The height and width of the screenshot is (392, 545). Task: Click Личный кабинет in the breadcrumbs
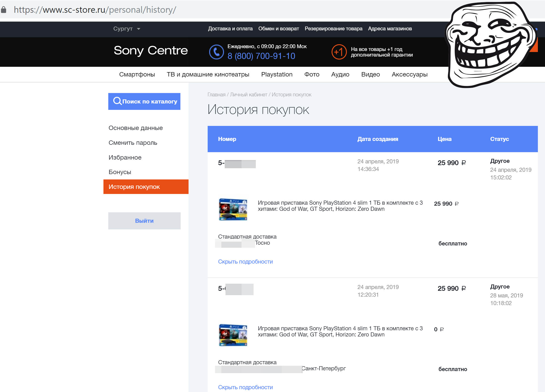coord(248,95)
